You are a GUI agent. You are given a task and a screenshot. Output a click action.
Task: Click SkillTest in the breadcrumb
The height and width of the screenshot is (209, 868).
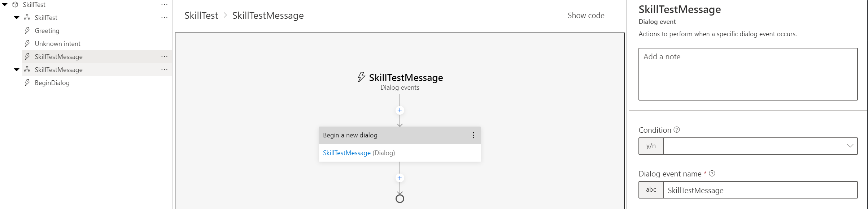tap(201, 15)
